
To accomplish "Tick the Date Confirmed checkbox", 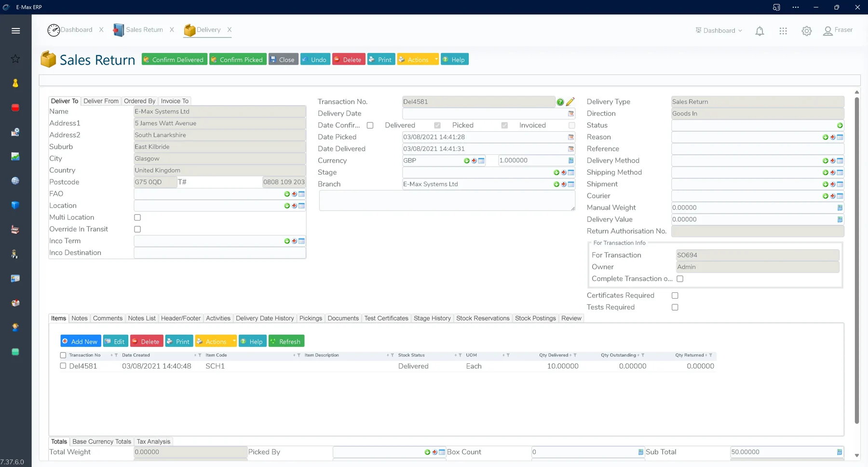I will tap(370, 125).
